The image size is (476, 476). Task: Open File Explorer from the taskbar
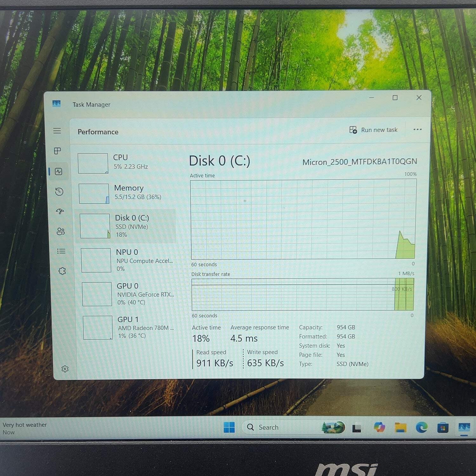(x=400, y=427)
